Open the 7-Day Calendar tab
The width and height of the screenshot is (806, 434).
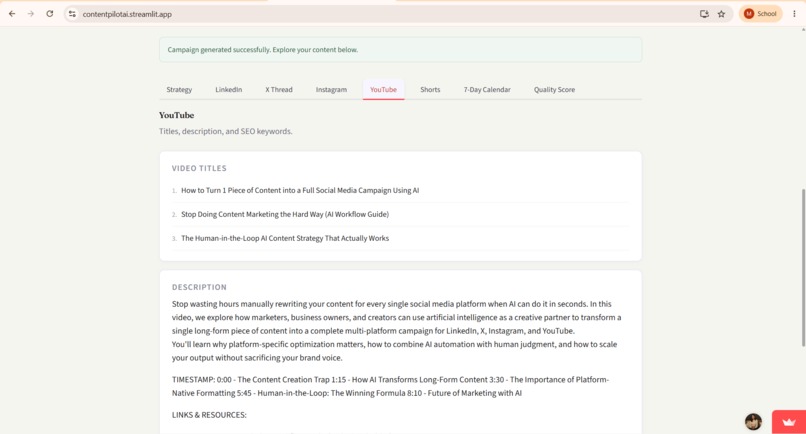[487, 89]
